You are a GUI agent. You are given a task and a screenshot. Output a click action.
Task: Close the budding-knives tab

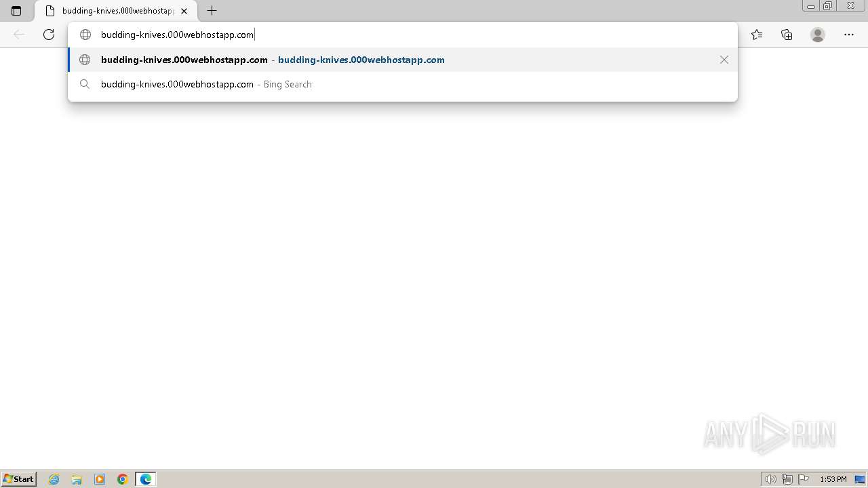(184, 11)
